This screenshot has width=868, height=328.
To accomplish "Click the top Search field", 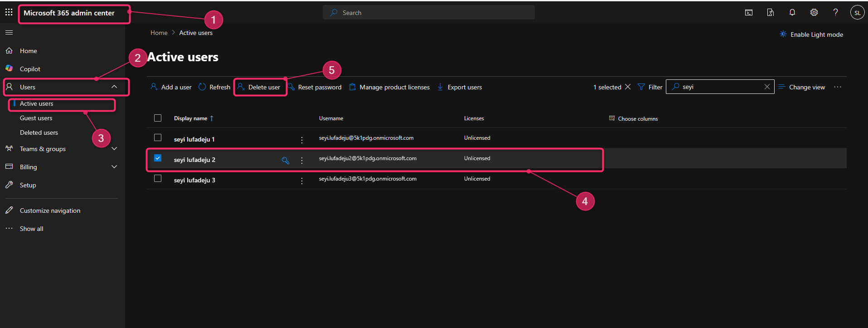I will [428, 12].
